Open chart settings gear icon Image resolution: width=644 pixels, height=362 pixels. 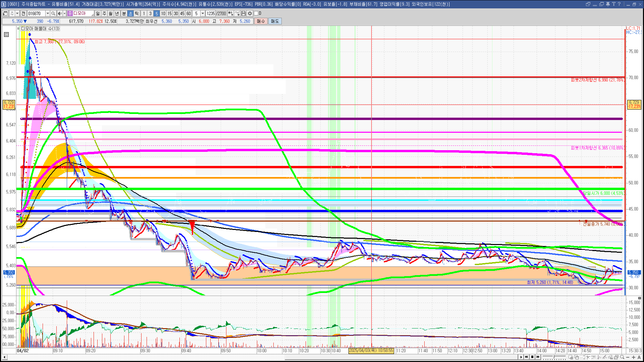250,13
